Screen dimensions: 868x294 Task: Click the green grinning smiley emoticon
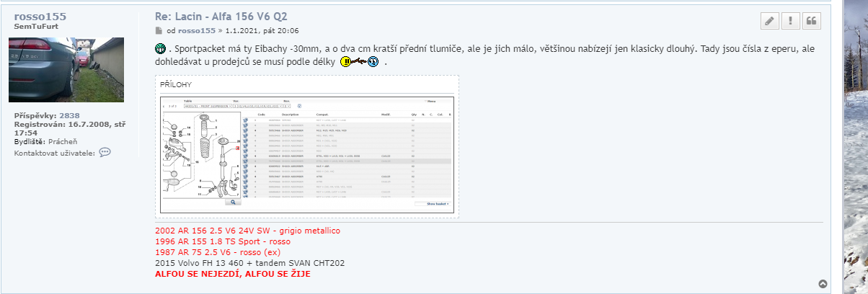pyautogui.click(x=161, y=49)
